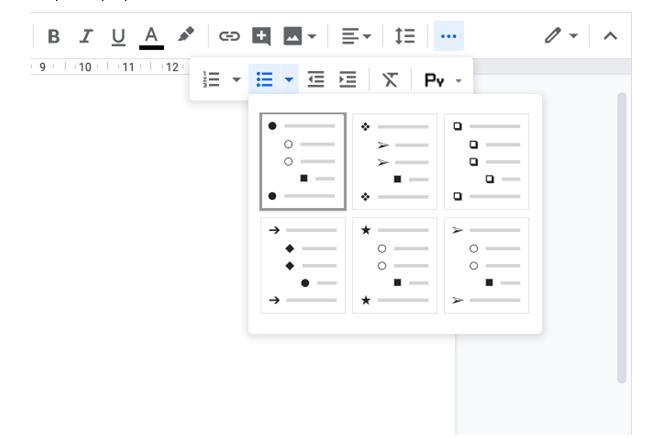
Task: Click the insert link icon
Action: [x=229, y=36]
